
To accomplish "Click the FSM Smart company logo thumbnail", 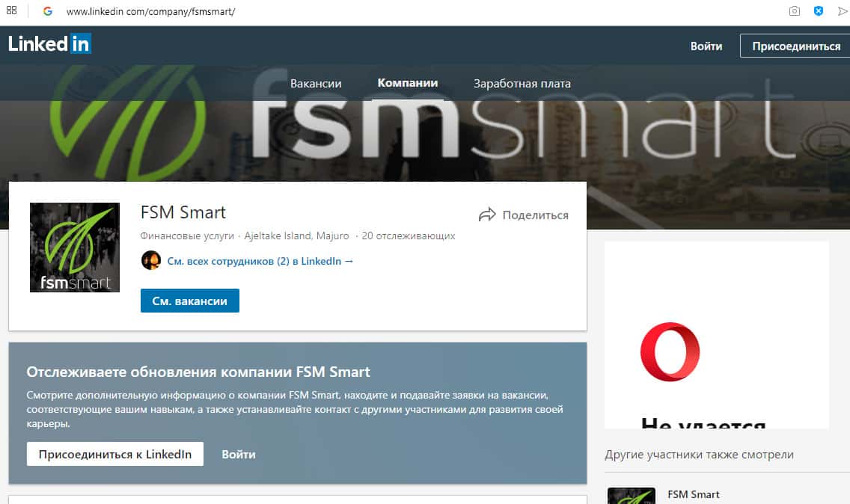I will pos(75,248).
